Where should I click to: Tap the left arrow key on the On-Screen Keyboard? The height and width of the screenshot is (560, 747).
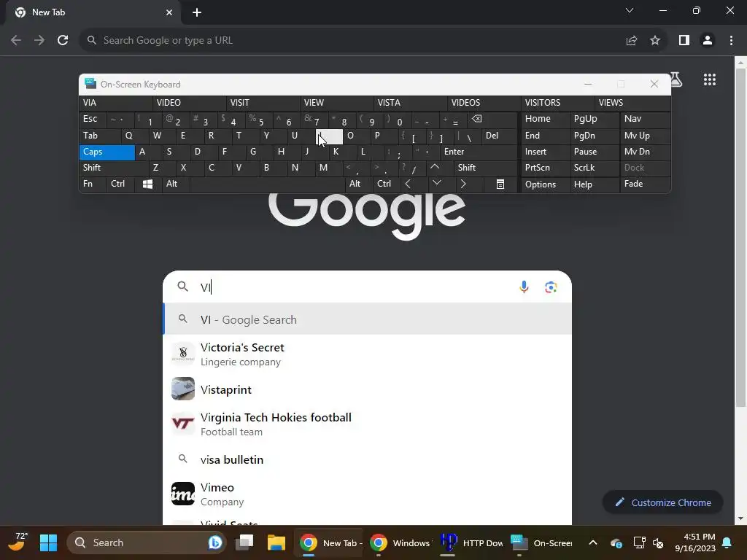pos(408,184)
